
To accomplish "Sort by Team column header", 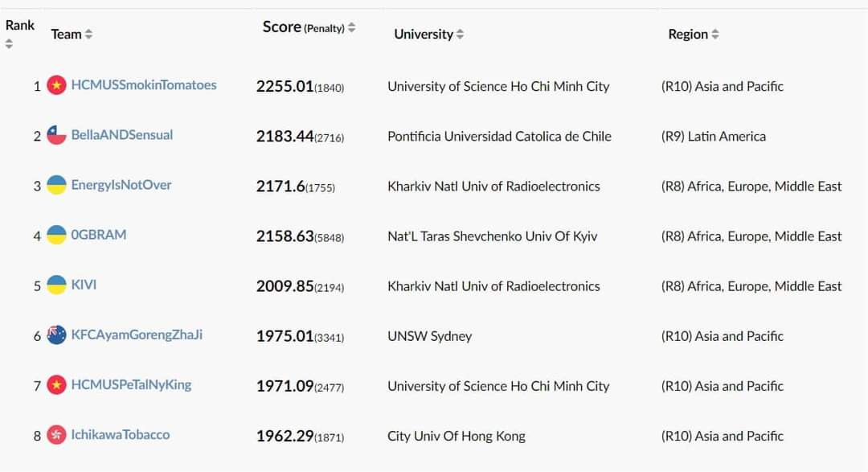I will click(x=72, y=34).
